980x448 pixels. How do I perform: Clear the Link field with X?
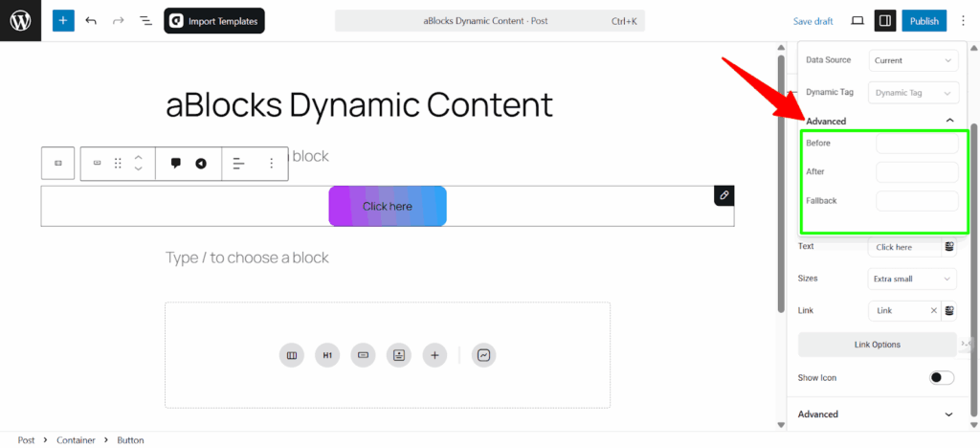[934, 310]
